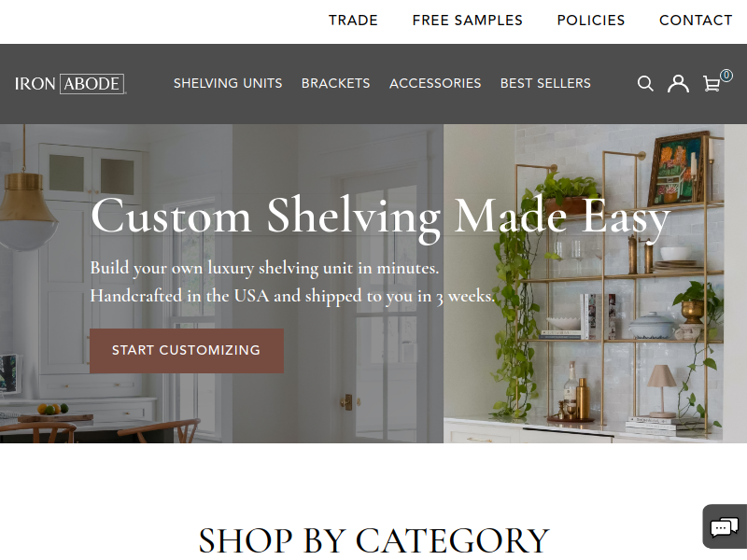Viewport: 747px width, 560px height.
Task: Click the Custom Shelving Made Easy headline
Action: (380, 218)
